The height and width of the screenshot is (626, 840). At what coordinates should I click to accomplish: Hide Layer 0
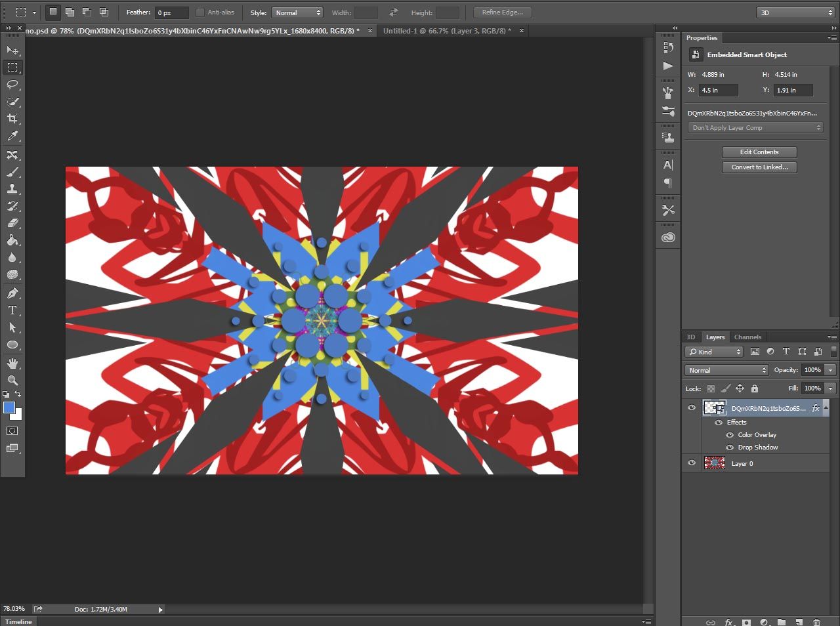click(x=692, y=463)
